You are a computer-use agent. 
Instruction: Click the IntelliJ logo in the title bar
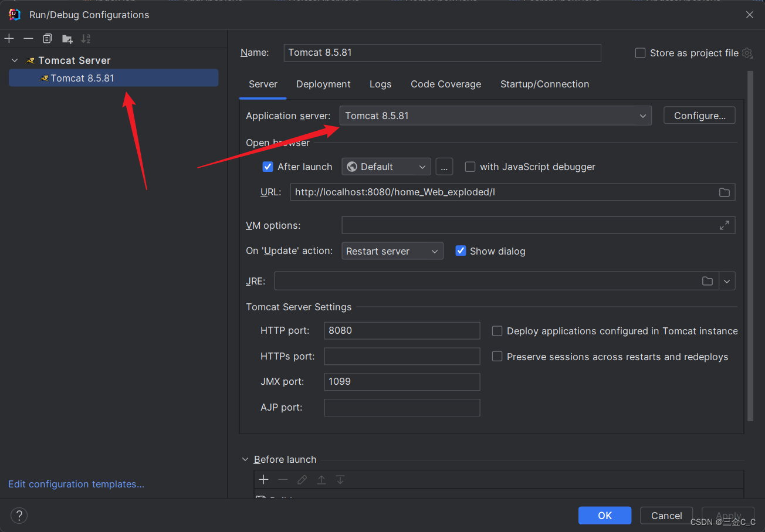click(15, 15)
